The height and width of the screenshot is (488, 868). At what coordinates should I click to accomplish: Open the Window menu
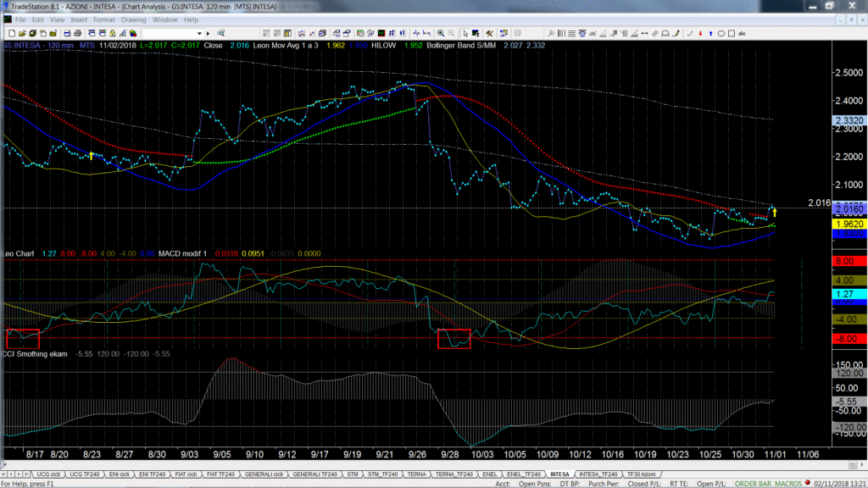click(x=165, y=20)
